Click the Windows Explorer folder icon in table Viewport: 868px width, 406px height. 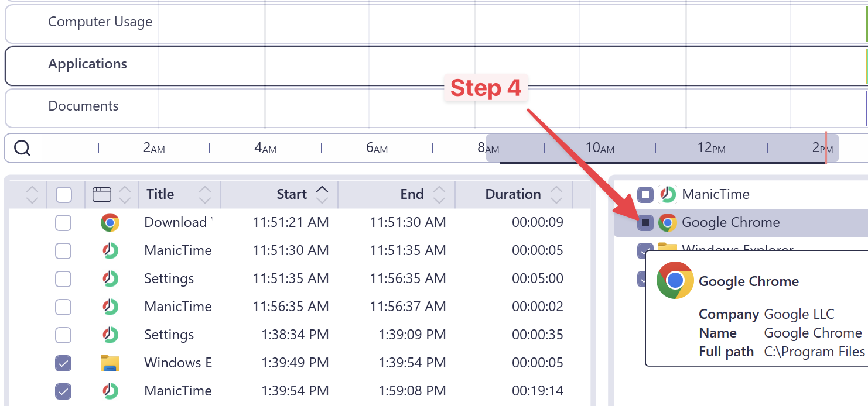[110, 363]
